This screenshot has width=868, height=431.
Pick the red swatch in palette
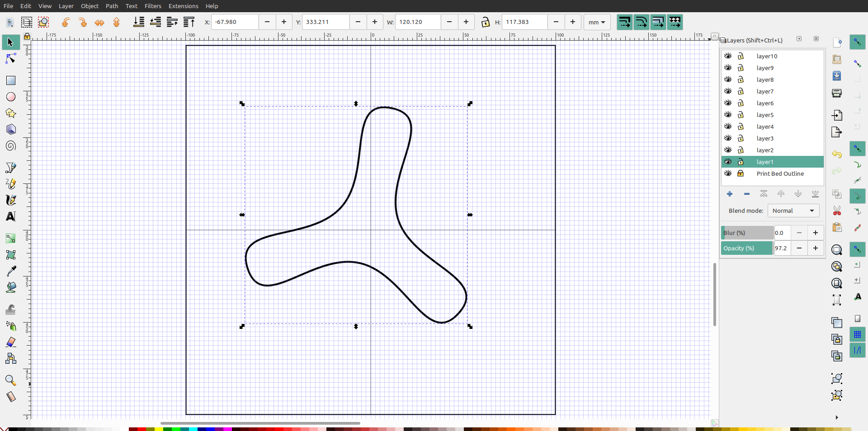tap(142, 429)
